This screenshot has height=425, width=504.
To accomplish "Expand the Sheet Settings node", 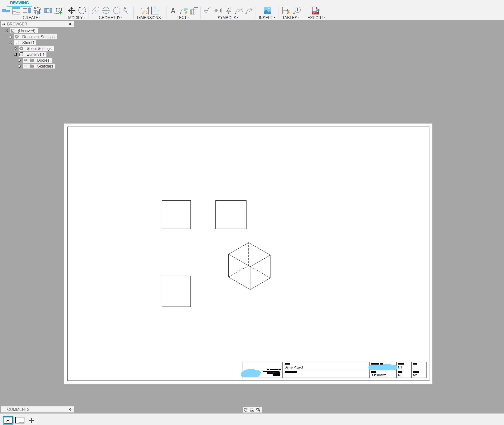I will [x=15, y=48].
